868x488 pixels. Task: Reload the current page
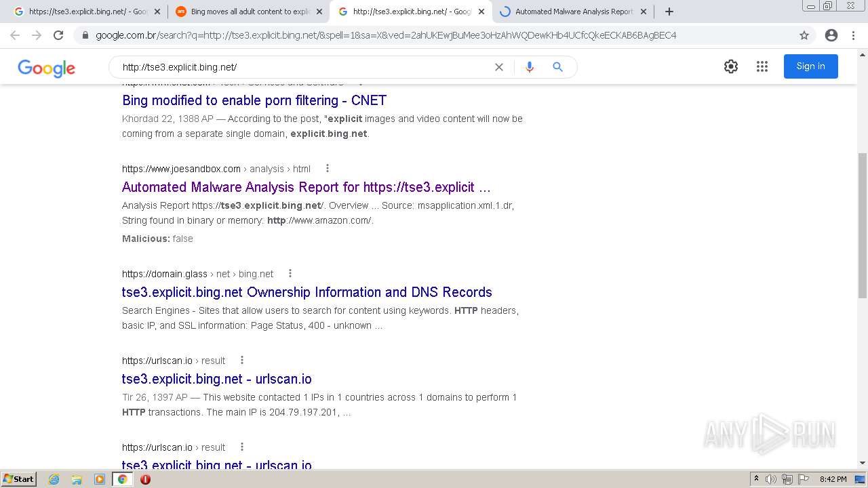pyautogui.click(x=58, y=35)
